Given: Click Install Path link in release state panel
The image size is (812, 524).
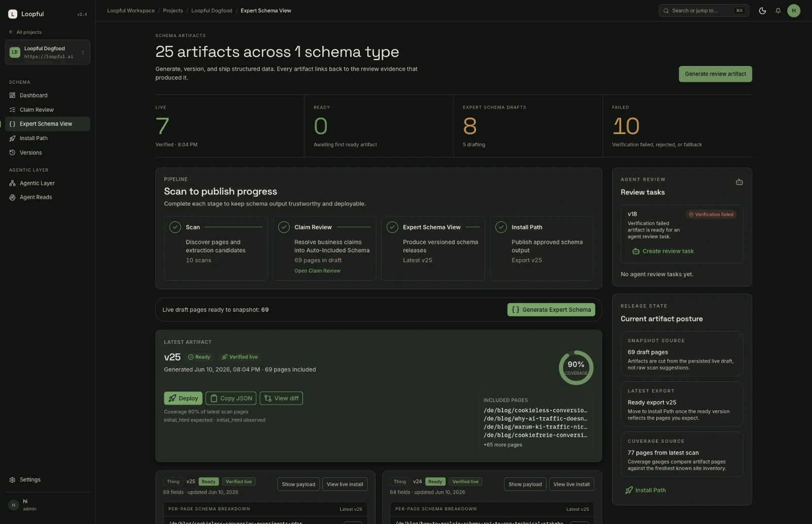Looking at the screenshot, I should point(646,490).
